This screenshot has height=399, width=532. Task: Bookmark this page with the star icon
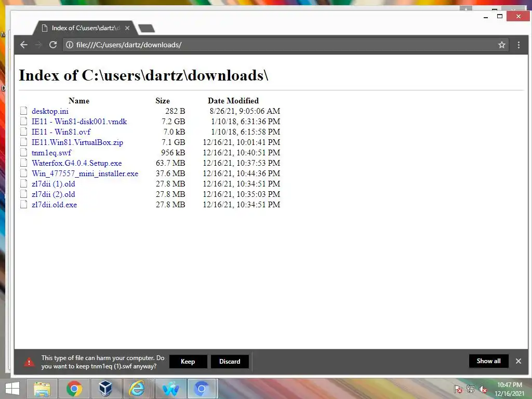point(502,45)
